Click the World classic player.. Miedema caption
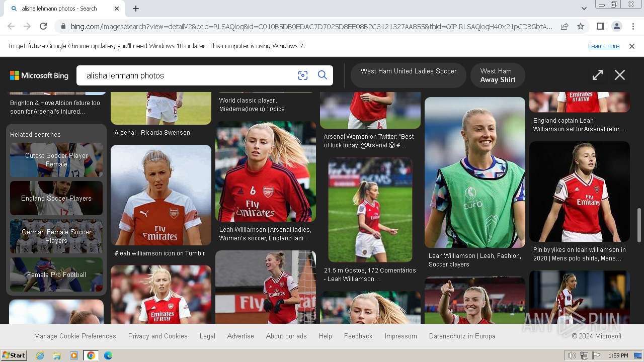 click(x=252, y=105)
